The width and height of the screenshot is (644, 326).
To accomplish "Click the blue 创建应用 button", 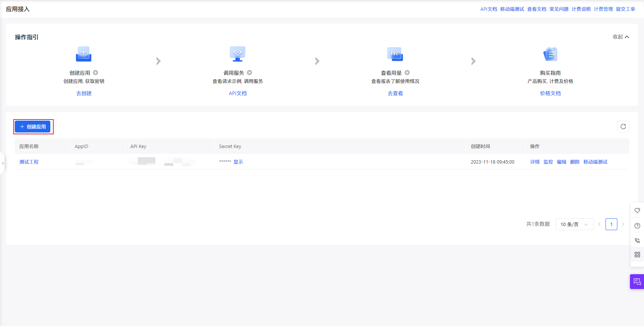I will [x=33, y=127].
